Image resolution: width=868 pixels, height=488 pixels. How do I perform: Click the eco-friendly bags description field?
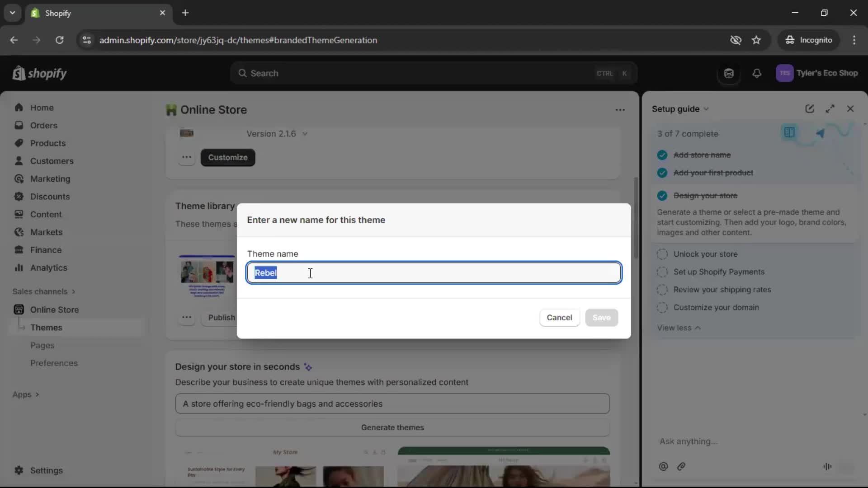(x=392, y=404)
